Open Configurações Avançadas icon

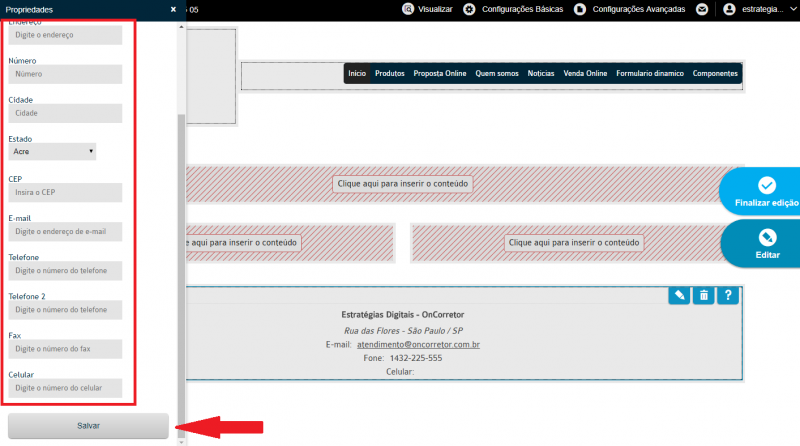pyautogui.click(x=580, y=9)
